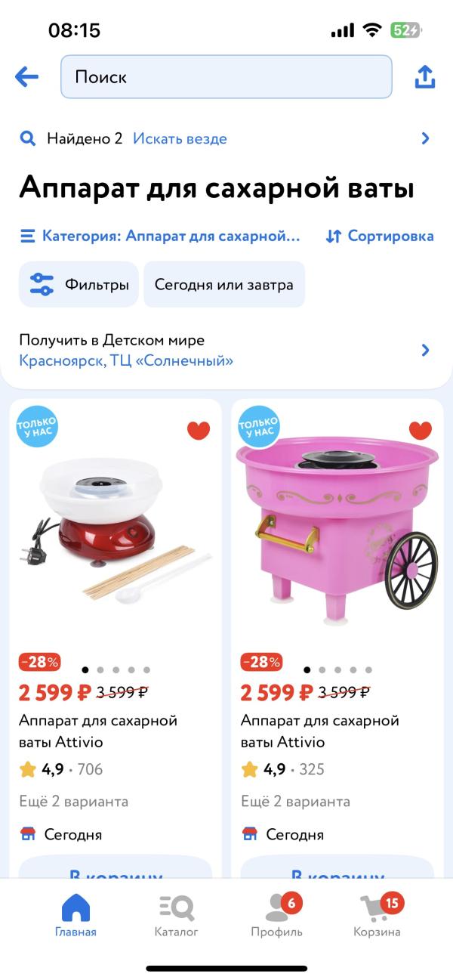Image resolution: width=453 pixels, height=980 pixels.
Task: Tap the share icon next to search
Action: coord(425,76)
